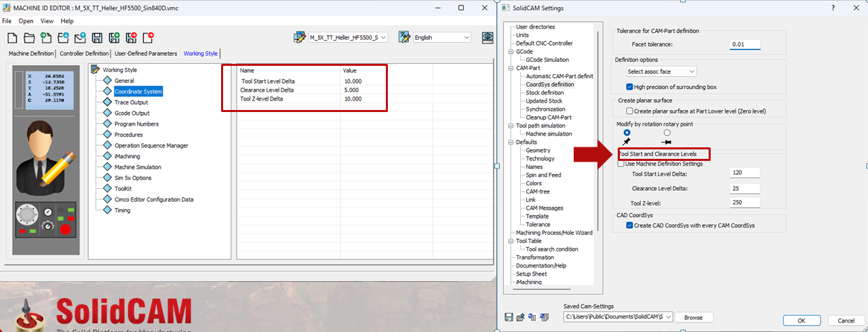Click the blank page New file icon

point(12,38)
